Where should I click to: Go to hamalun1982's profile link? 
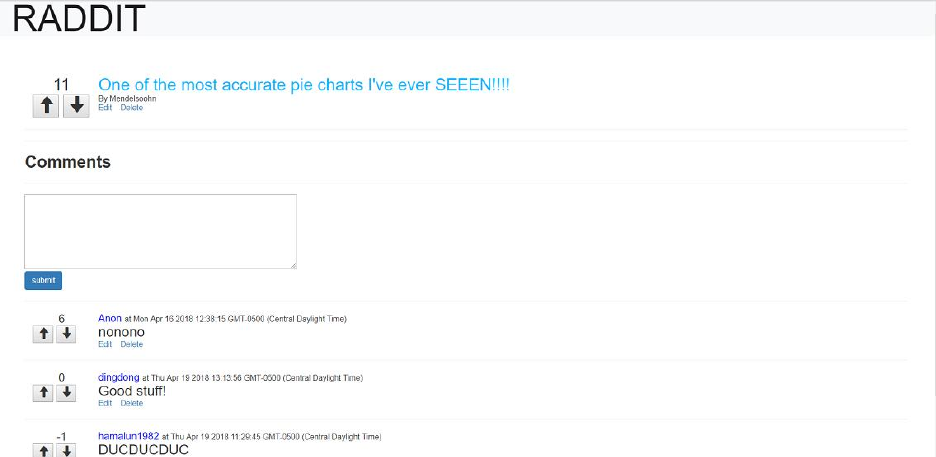pos(128,436)
